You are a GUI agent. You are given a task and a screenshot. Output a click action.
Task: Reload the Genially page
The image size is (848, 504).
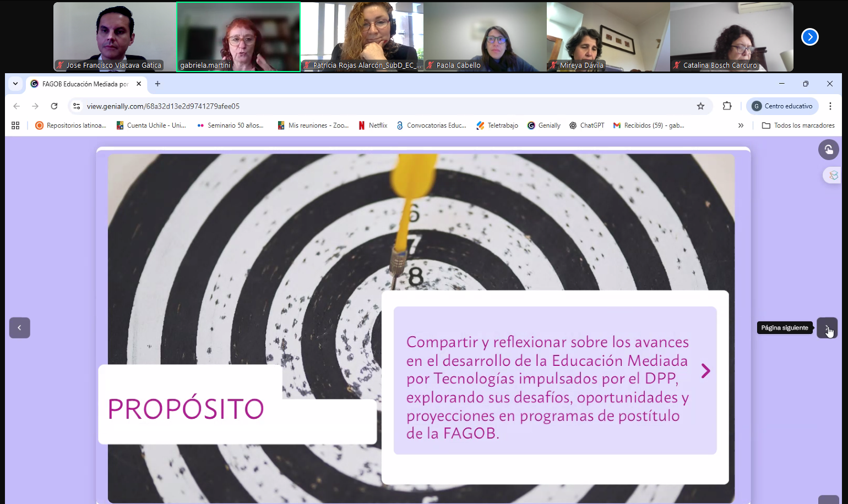point(54,106)
